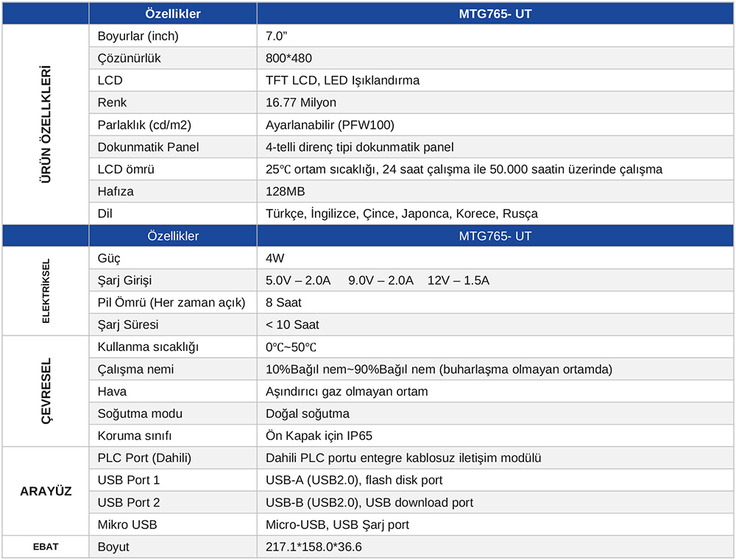Select the '9.0V – 2.0A' charging input
Image resolution: width=736 pixels, height=560 pixels.
coord(381,280)
